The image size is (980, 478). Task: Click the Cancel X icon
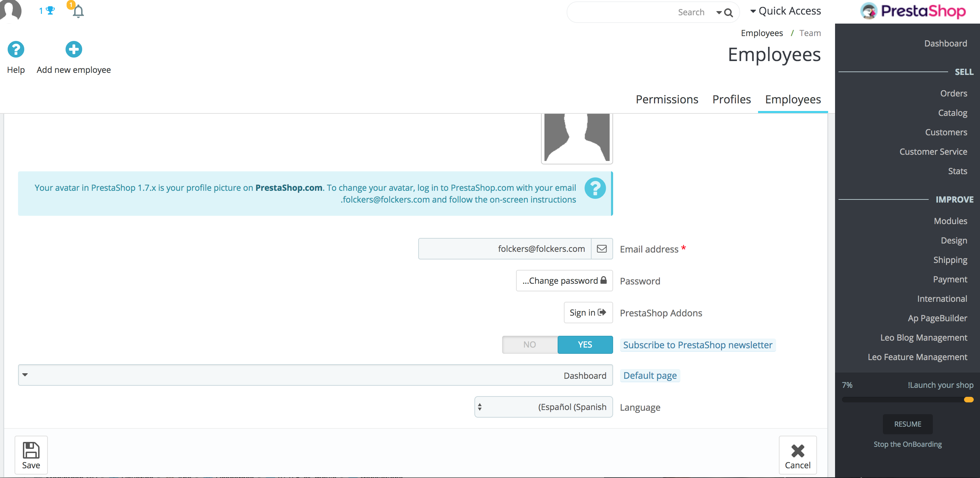[797, 451]
